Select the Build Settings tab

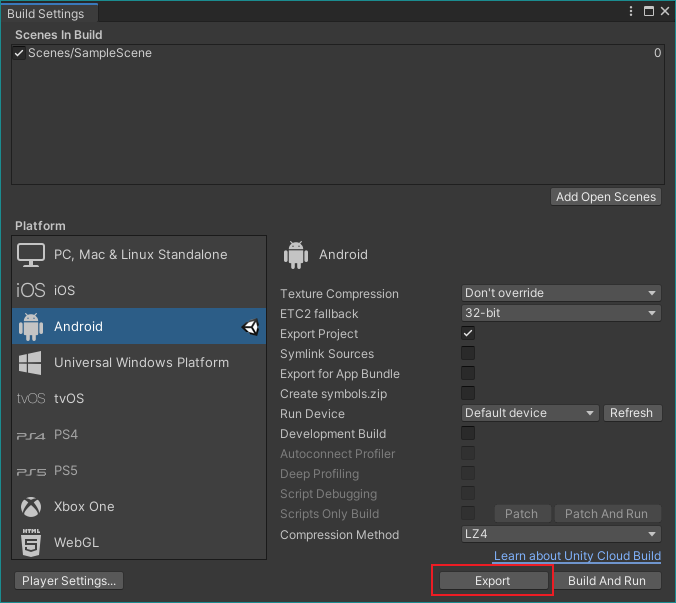[49, 13]
